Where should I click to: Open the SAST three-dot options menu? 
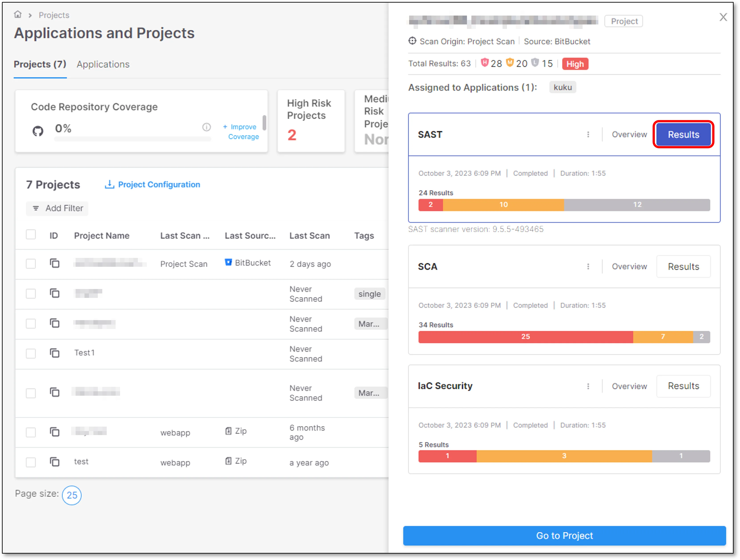coord(588,134)
